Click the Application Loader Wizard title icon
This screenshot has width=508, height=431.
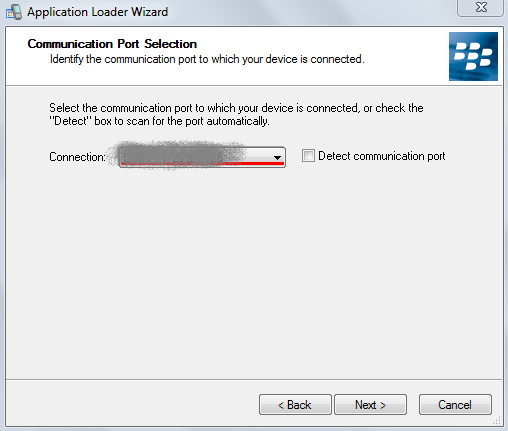point(14,12)
